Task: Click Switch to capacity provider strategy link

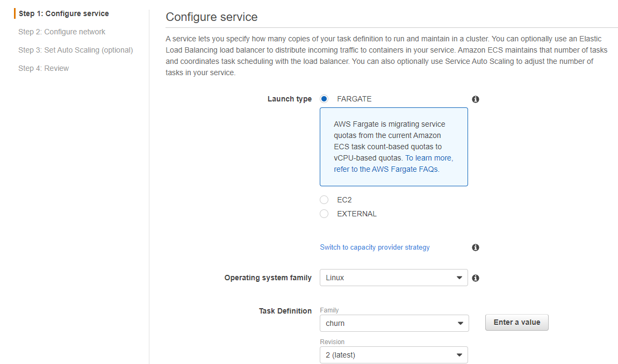Action: click(x=375, y=247)
